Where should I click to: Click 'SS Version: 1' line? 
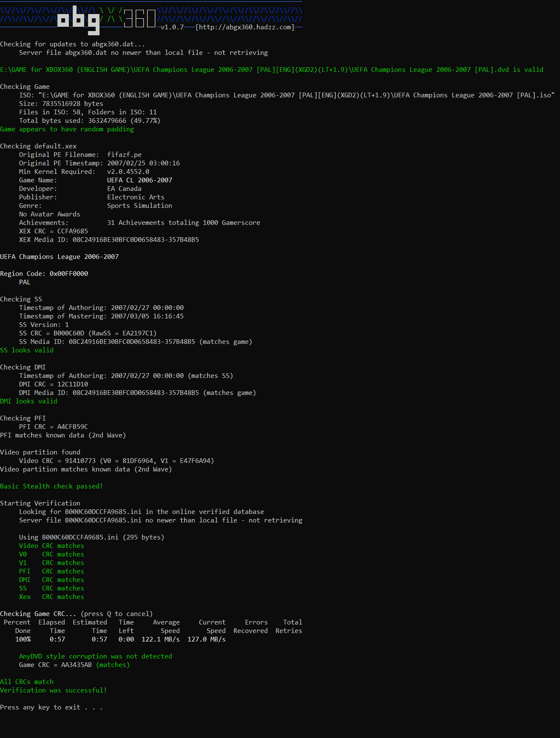pyautogui.click(x=44, y=325)
